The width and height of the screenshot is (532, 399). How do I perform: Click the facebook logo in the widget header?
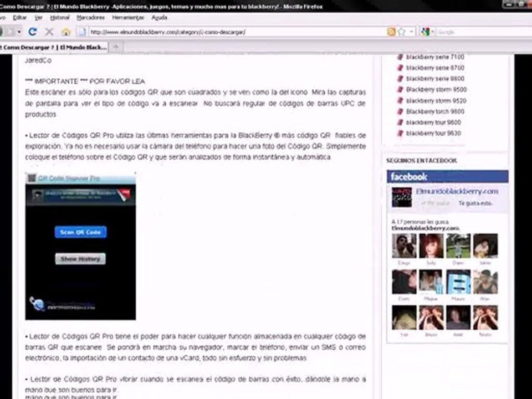(408, 177)
